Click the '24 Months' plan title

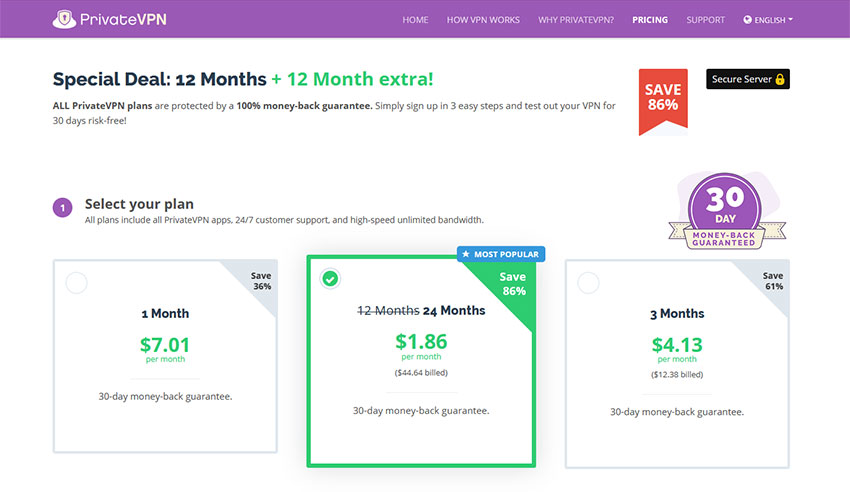click(x=454, y=310)
